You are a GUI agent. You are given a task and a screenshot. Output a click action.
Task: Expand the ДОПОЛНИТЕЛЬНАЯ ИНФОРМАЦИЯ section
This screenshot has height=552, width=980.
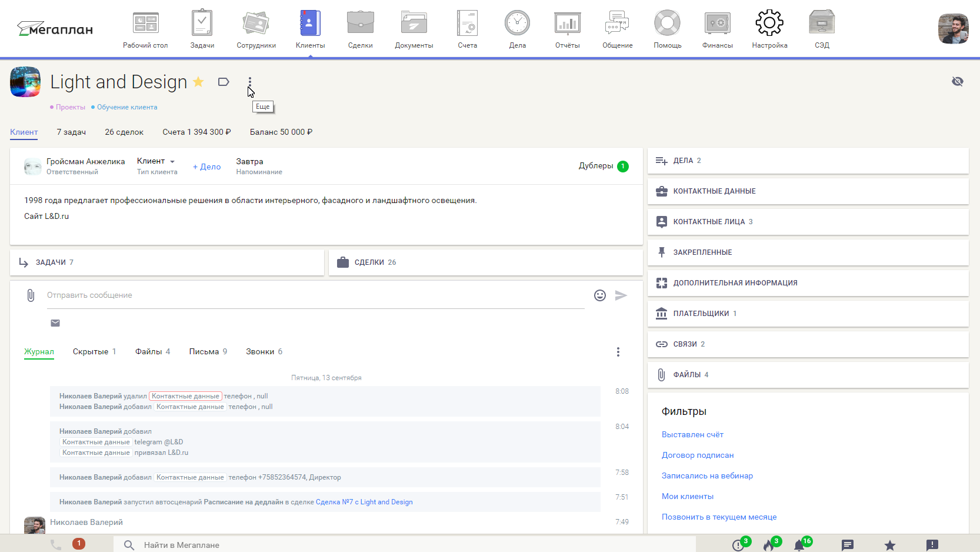point(808,283)
